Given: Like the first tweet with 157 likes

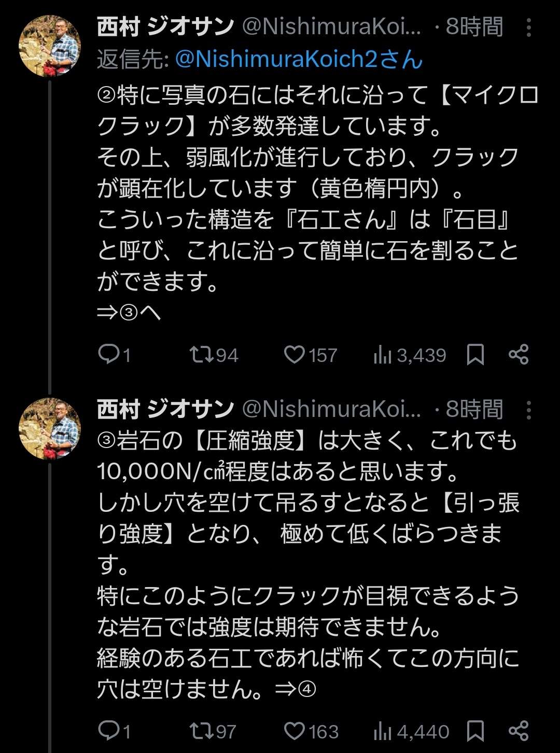Looking at the screenshot, I should [295, 355].
